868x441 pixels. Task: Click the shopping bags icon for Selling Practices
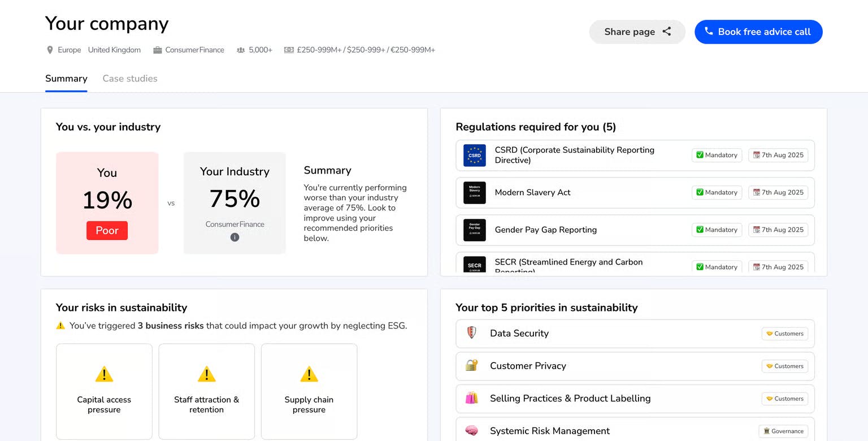472,398
